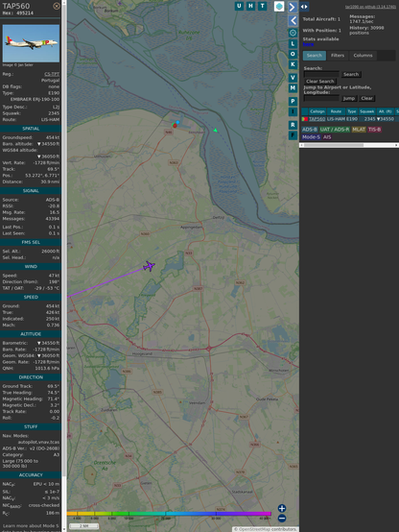This screenshot has height=532, width=399.
Task: Click the aircraft table horizontal scrollbar
Action: click(x=349, y=145)
